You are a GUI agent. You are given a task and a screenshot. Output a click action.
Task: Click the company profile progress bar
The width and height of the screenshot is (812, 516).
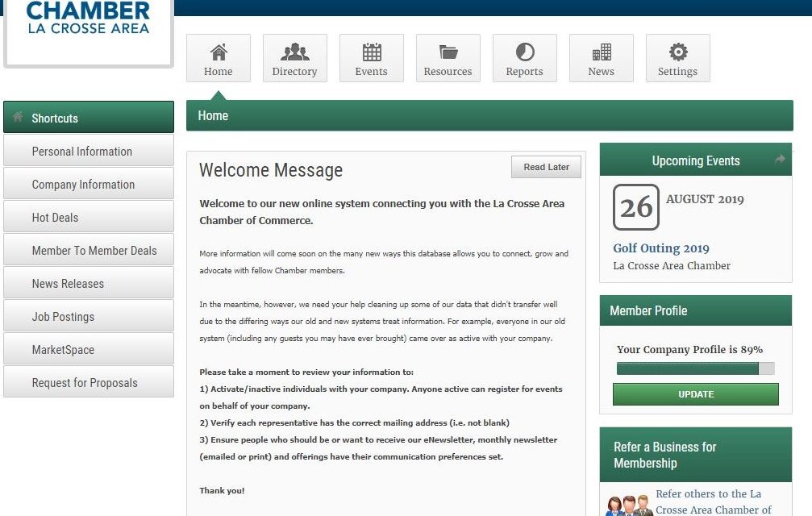coord(696,368)
